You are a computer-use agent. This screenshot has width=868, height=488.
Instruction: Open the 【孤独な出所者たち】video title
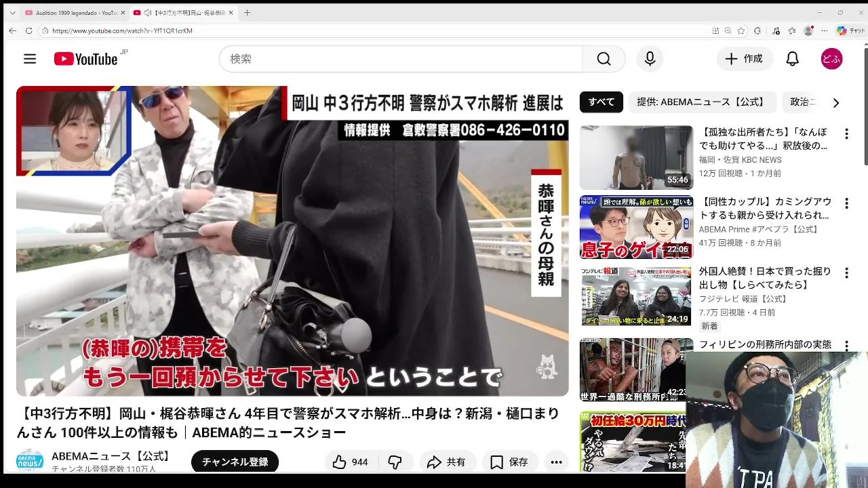[764, 139]
